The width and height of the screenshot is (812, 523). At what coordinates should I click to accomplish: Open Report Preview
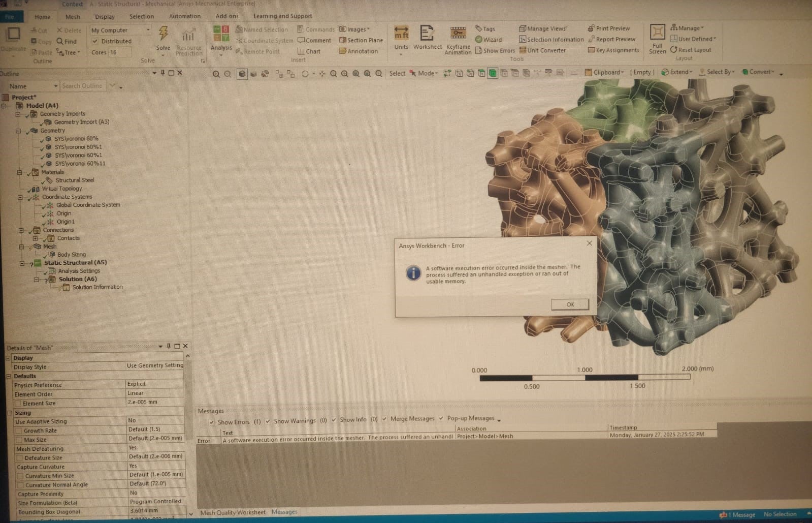tap(611, 39)
